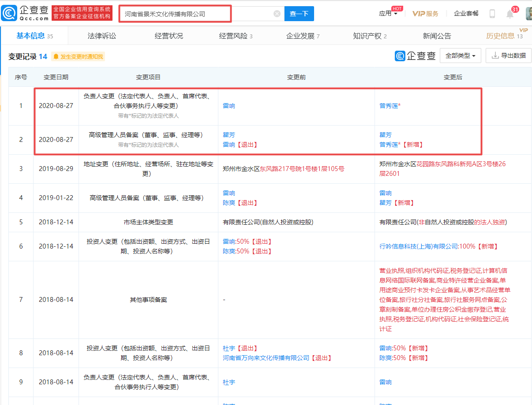Expand the 全部类型 filter dropdown
The image size is (532, 405).
coord(460,56)
